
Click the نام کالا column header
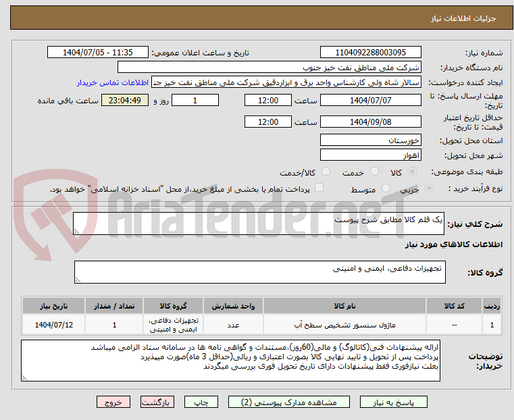[x=344, y=306]
